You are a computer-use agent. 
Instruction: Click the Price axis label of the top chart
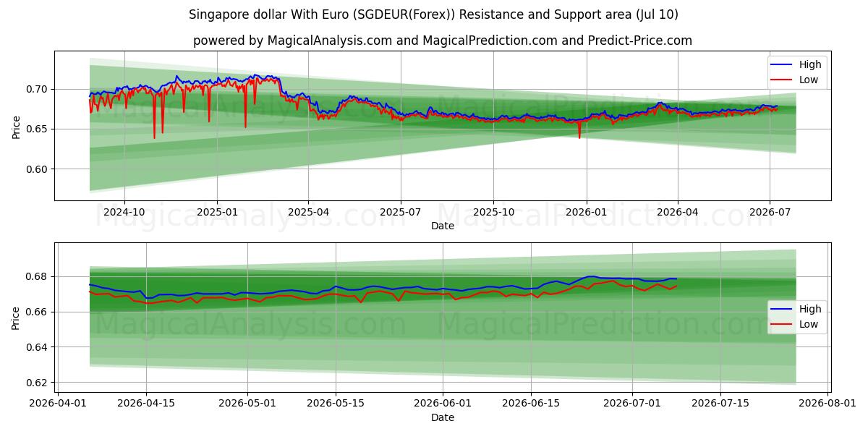click(16, 126)
